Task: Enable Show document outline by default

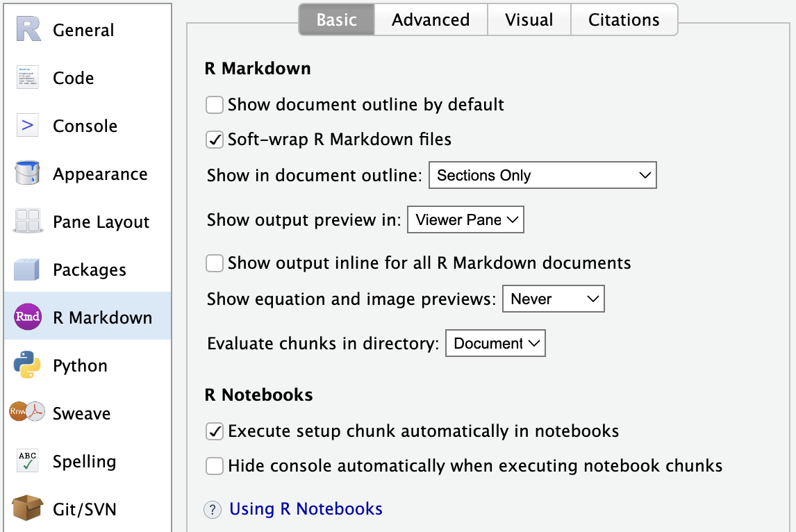Action: point(214,105)
